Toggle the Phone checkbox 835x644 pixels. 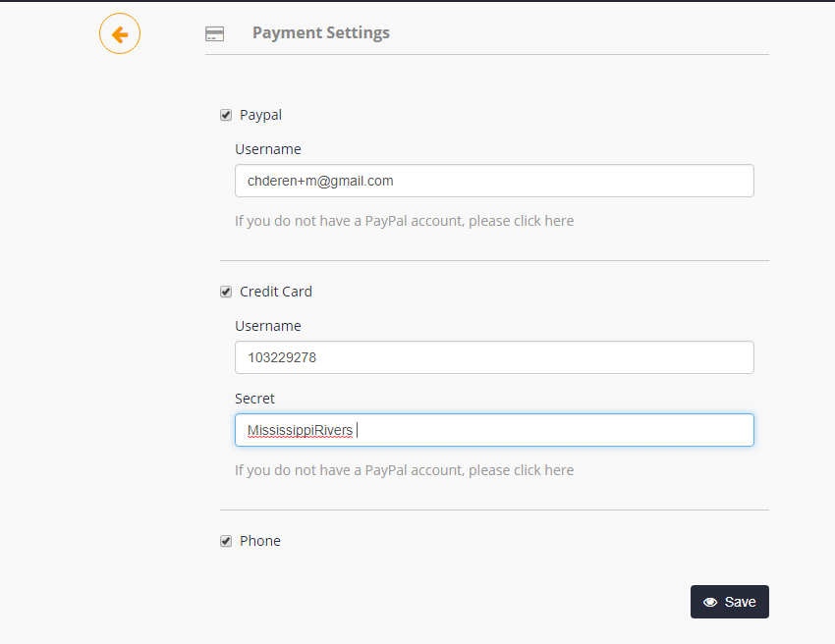(x=226, y=541)
